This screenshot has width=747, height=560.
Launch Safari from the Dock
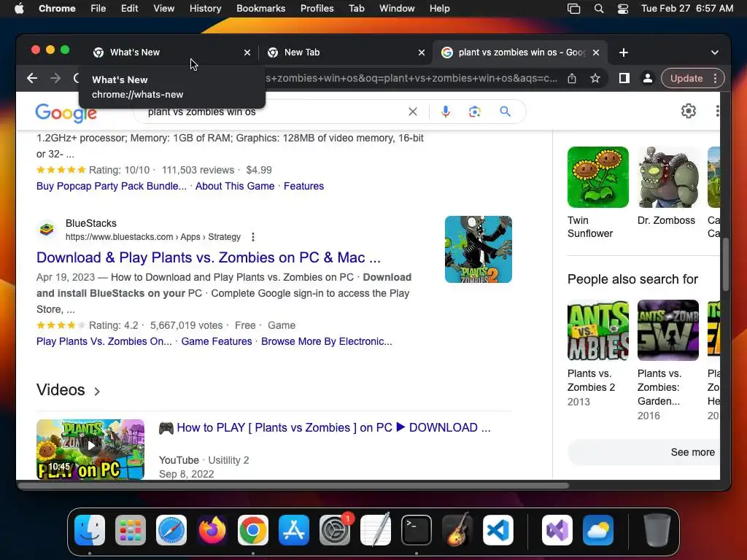click(x=171, y=530)
